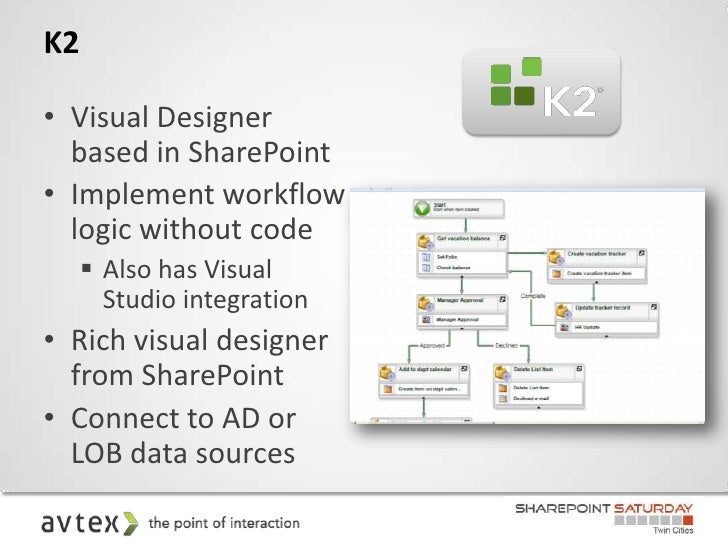
Task: Click the Implement workflow logic without code bullet
Action: (x=208, y=212)
